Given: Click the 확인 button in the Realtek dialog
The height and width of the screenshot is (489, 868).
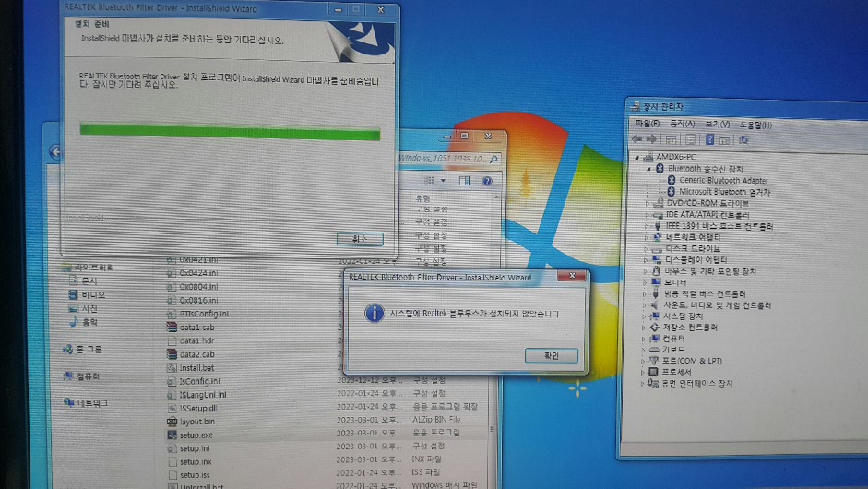Looking at the screenshot, I should (552, 355).
